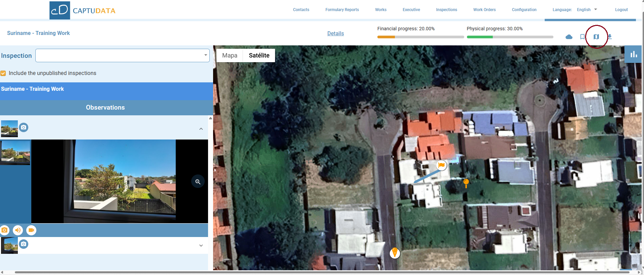The width and height of the screenshot is (644, 275).
Task: Open the Formulary Reports menu
Action: (x=342, y=10)
